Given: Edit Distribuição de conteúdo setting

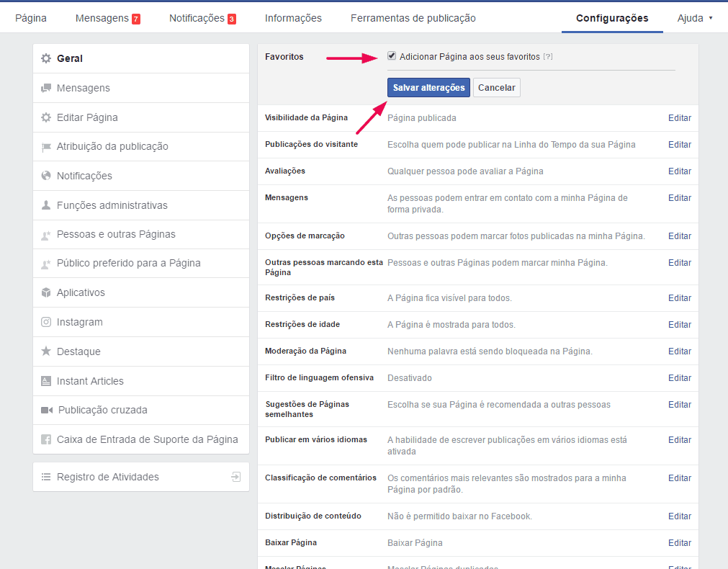Looking at the screenshot, I should (x=680, y=516).
